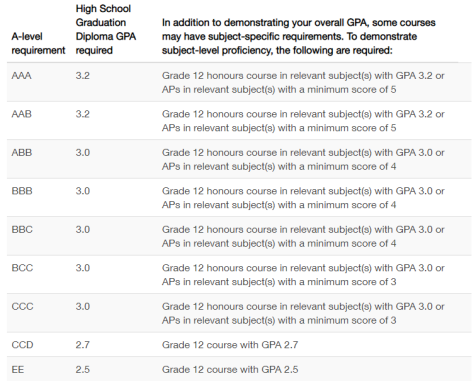
Task: Select the BBB requirement cell
Action: (x=22, y=191)
